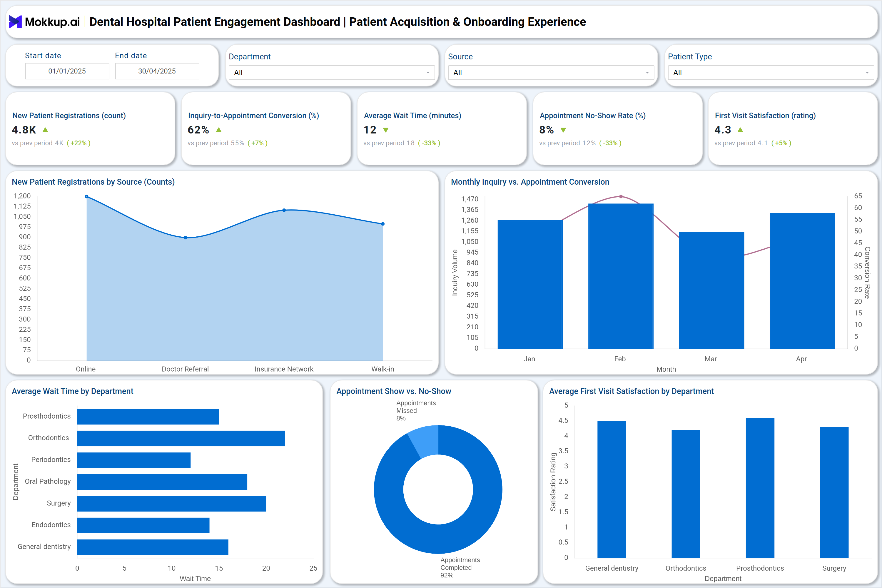Screen dimensions: 882x588
Task: Expand the Patient Type dropdown
Action: [771, 73]
